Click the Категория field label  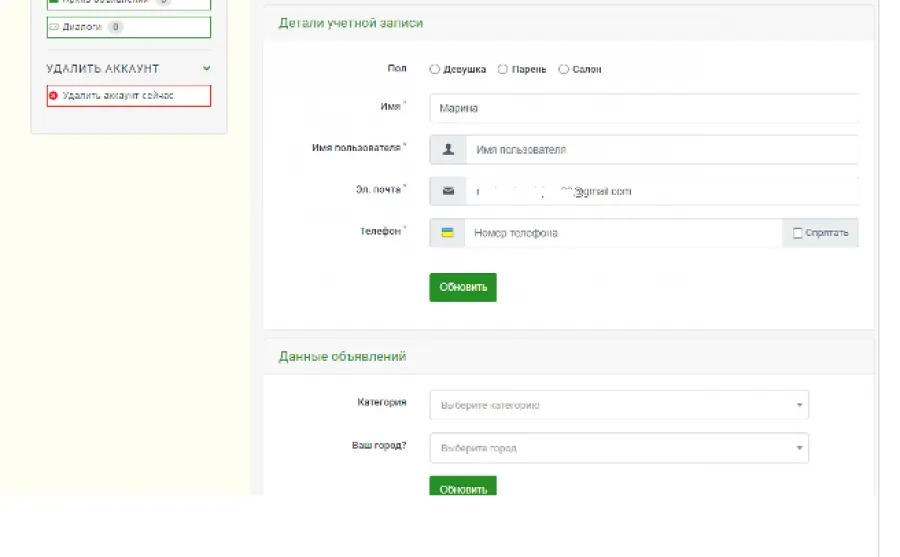pyautogui.click(x=382, y=402)
